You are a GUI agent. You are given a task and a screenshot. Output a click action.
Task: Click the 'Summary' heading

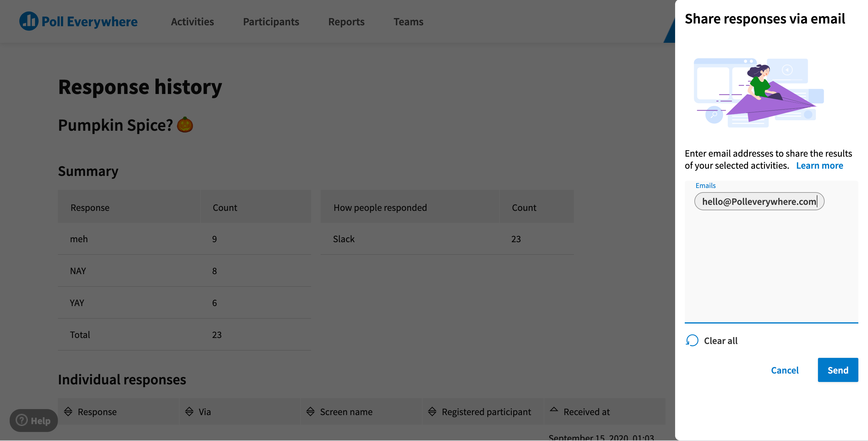point(88,171)
